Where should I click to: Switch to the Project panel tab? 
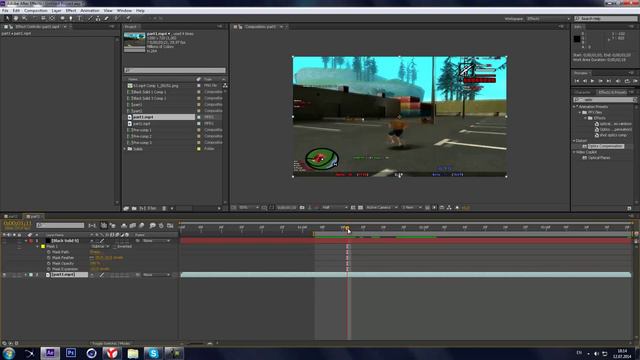click(x=131, y=27)
